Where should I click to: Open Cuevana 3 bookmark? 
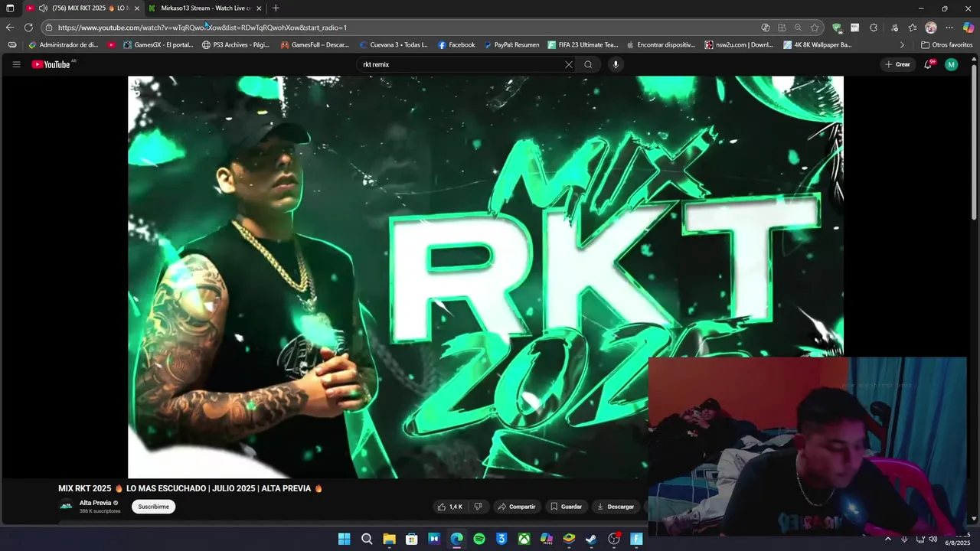(x=394, y=45)
